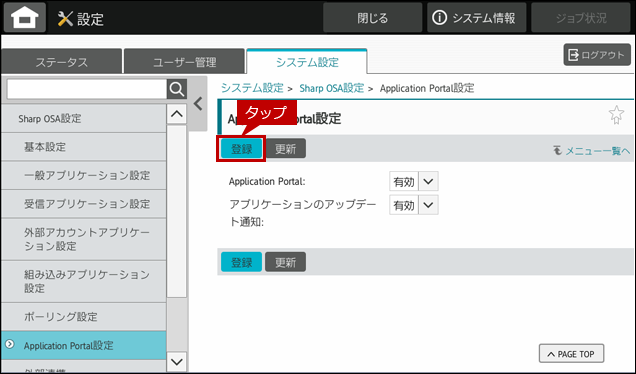
Task: Add page to favorites star icon
Action: point(616,115)
